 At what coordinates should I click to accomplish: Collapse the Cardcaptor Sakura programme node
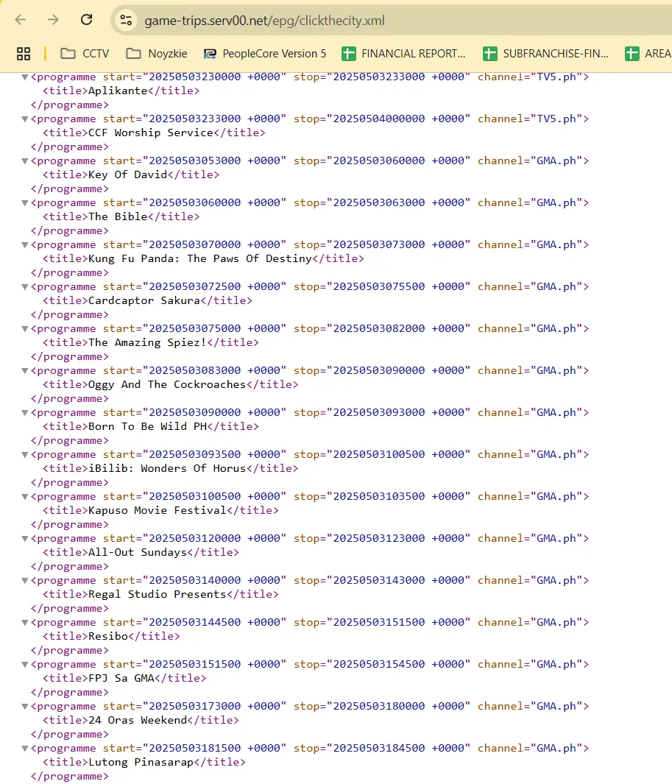coord(24,288)
